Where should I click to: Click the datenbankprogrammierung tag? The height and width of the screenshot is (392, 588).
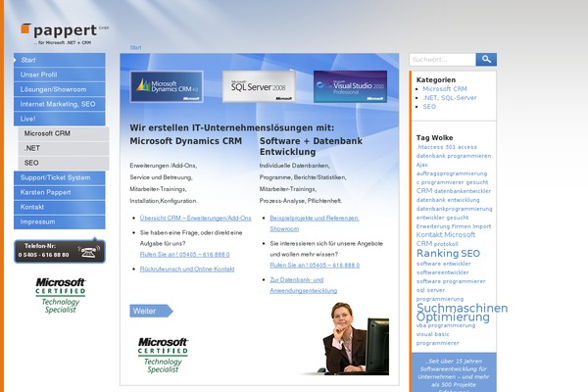[454, 209]
